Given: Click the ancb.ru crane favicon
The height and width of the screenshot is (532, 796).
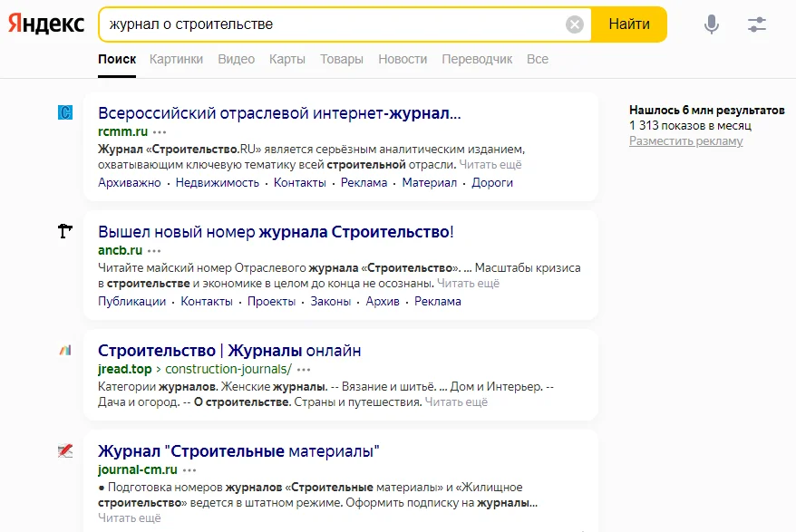Looking at the screenshot, I should point(64,232).
